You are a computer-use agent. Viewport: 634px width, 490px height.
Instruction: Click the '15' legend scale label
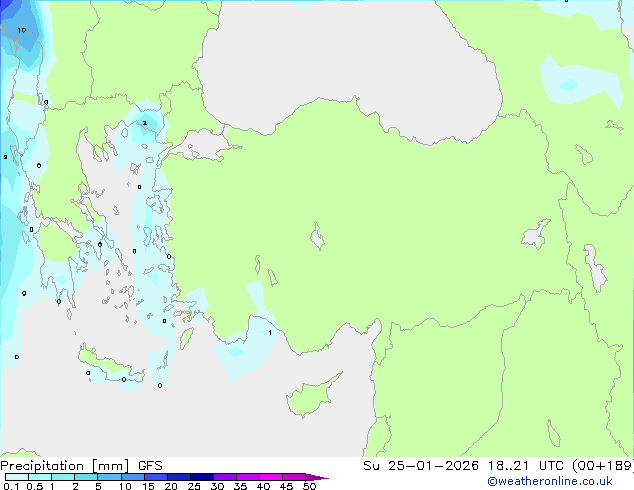148,486
